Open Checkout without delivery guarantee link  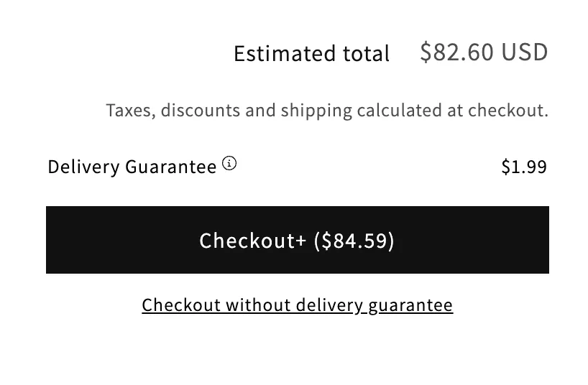coord(297,305)
